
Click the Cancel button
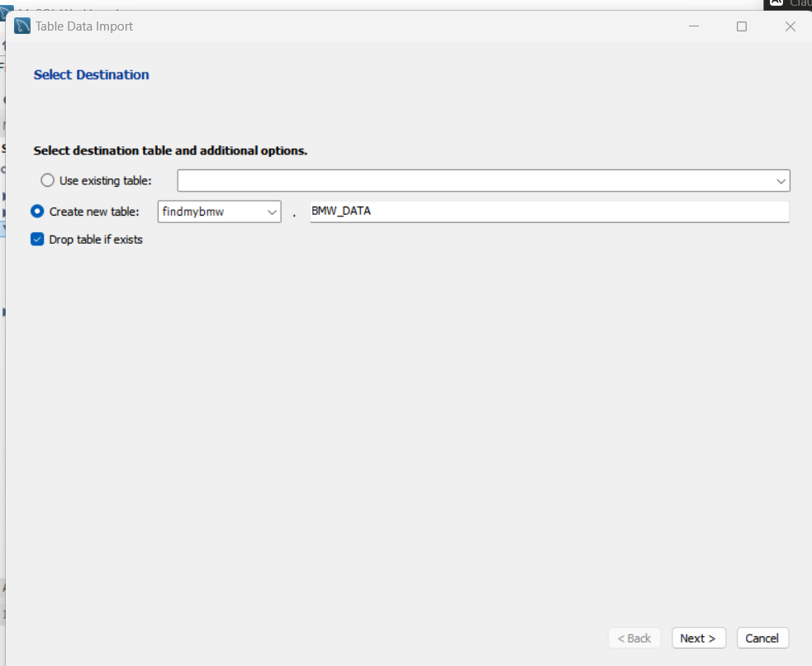pyautogui.click(x=762, y=638)
